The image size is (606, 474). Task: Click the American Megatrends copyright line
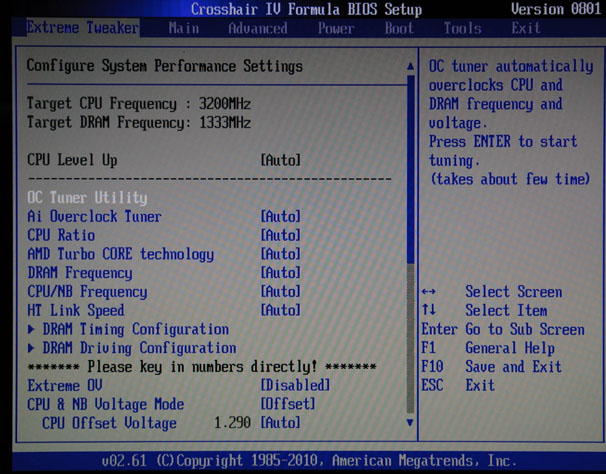309,460
